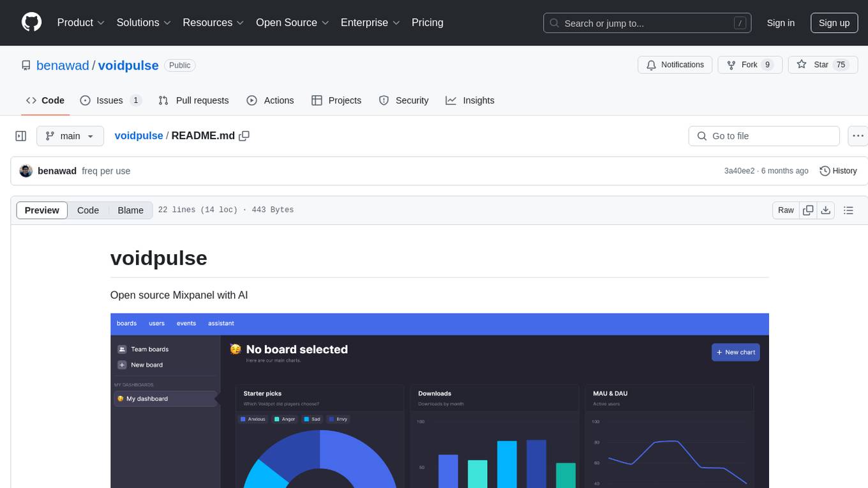Screen dimensions: 868x488
Task: Click the Issues count badge 1
Action: (135, 100)
